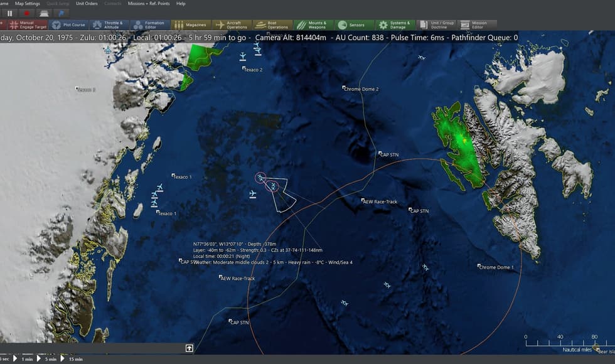Select the AEW Race-Track point above southern CAP STN
This screenshot has width=615, height=364.
[237, 278]
